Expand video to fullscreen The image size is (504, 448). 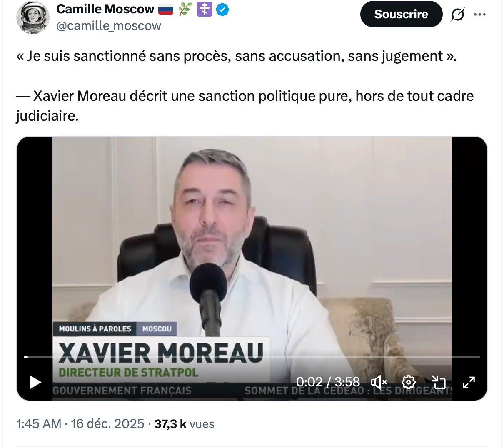tap(469, 382)
